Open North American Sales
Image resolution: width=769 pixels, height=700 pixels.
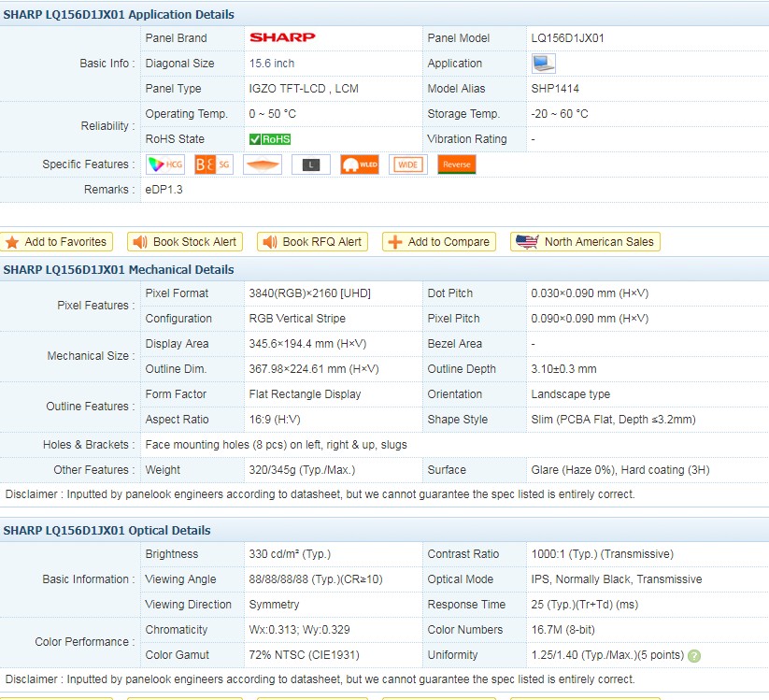585,242
